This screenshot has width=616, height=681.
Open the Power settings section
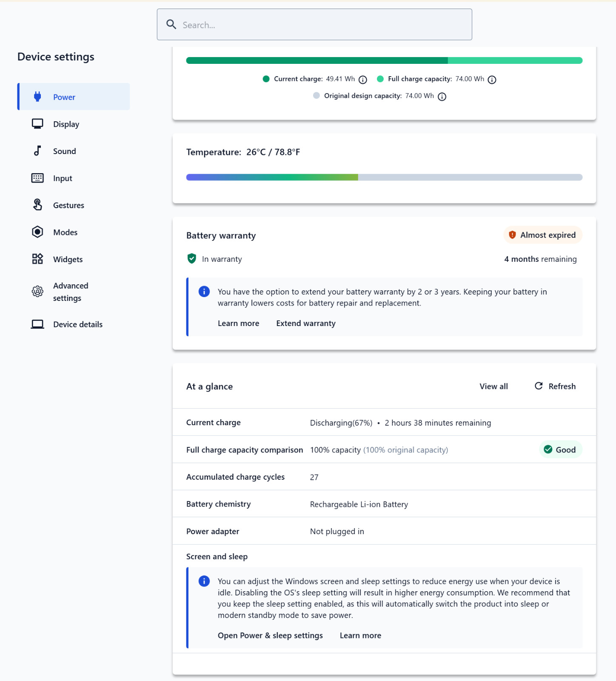pyautogui.click(x=74, y=97)
